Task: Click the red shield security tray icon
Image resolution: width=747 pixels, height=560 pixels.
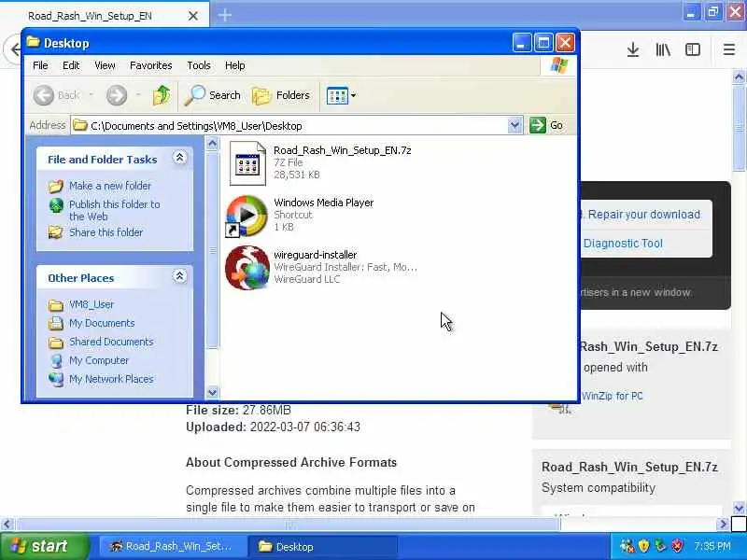Action: tap(678, 546)
